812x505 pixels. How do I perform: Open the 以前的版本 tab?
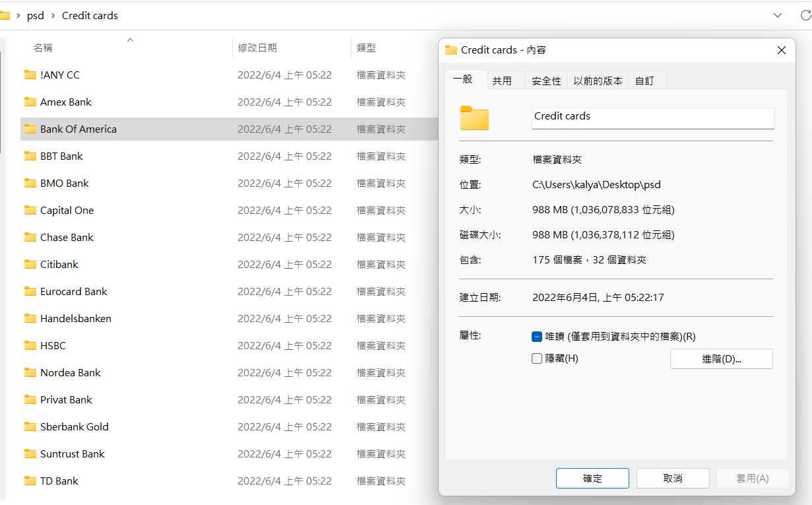598,81
